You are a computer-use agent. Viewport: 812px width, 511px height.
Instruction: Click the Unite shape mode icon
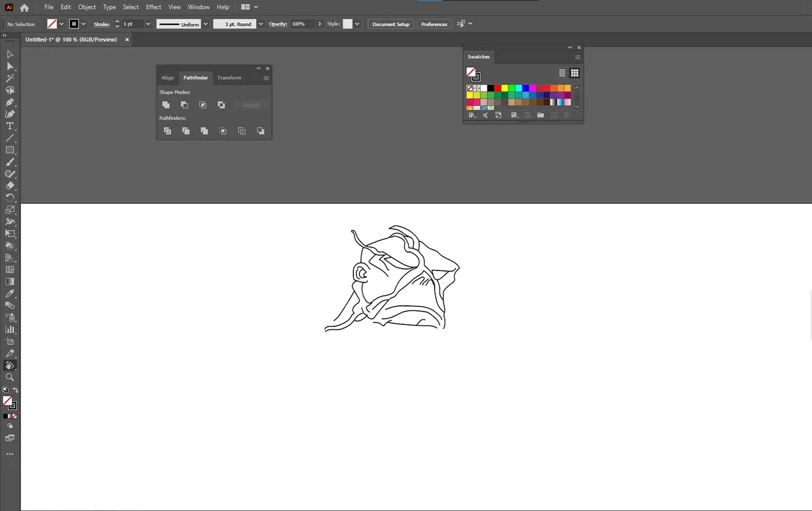pyautogui.click(x=166, y=105)
